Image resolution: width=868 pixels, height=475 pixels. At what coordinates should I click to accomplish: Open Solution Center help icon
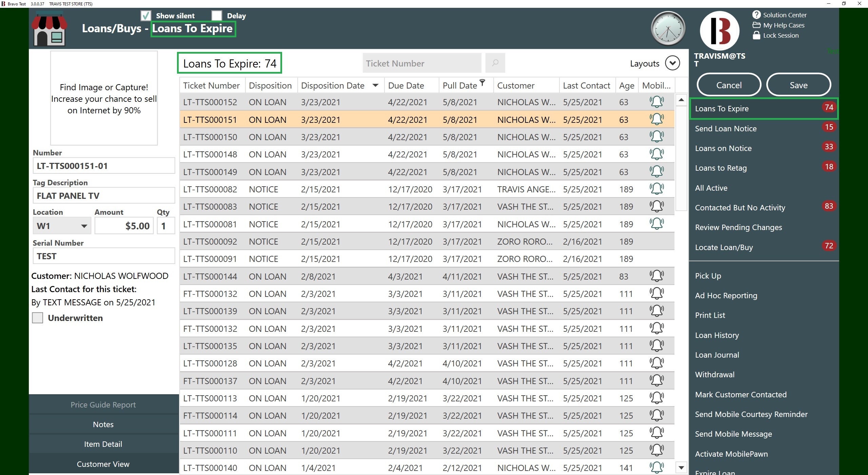point(756,15)
